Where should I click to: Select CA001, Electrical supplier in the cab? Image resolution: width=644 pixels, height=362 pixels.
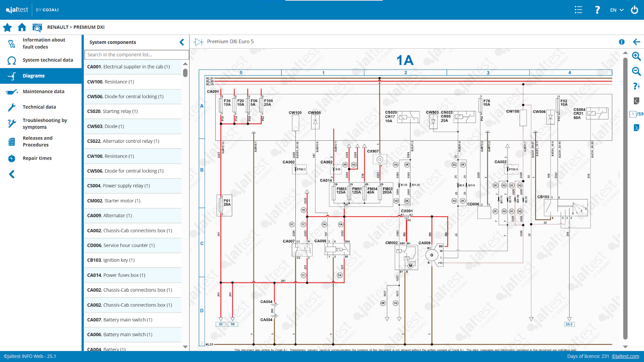point(133,67)
